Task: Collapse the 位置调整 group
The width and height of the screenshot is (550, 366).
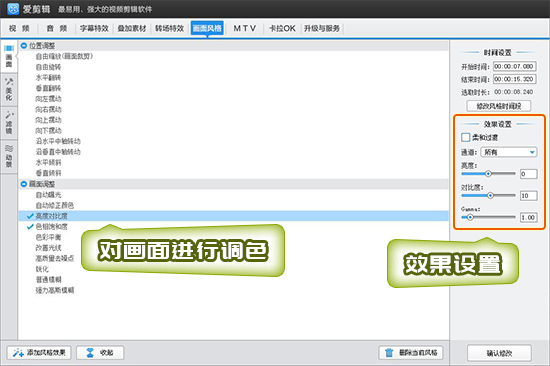Action: click(x=24, y=46)
